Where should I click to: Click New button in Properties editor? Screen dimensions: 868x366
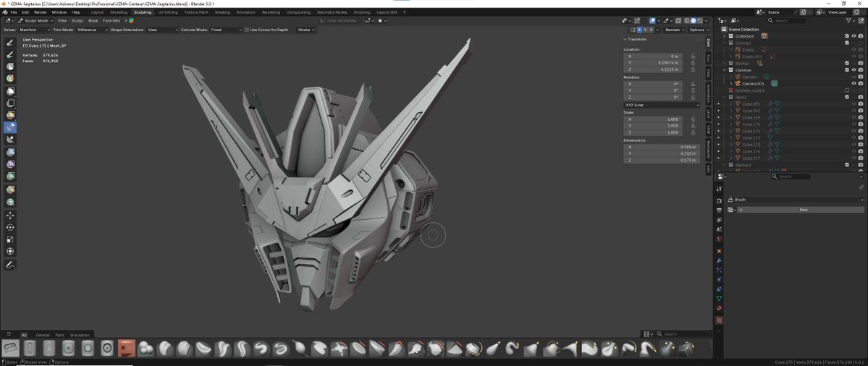coord(804,210)
